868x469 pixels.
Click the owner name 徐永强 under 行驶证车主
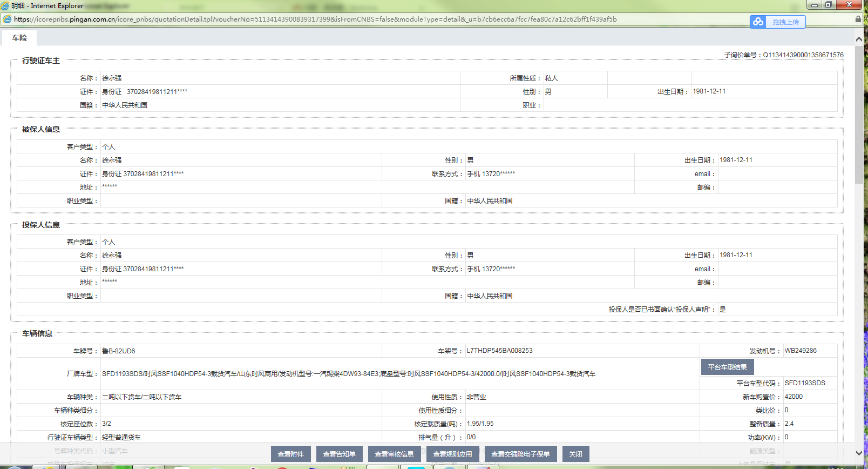(112, 78)
